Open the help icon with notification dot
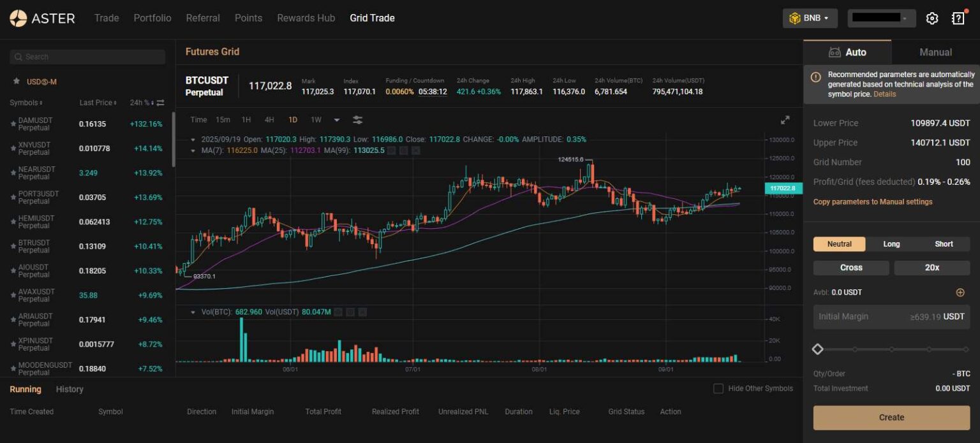The height and width of the screenshot is (443, 980). pyautogui.click(x=958, y=18)
